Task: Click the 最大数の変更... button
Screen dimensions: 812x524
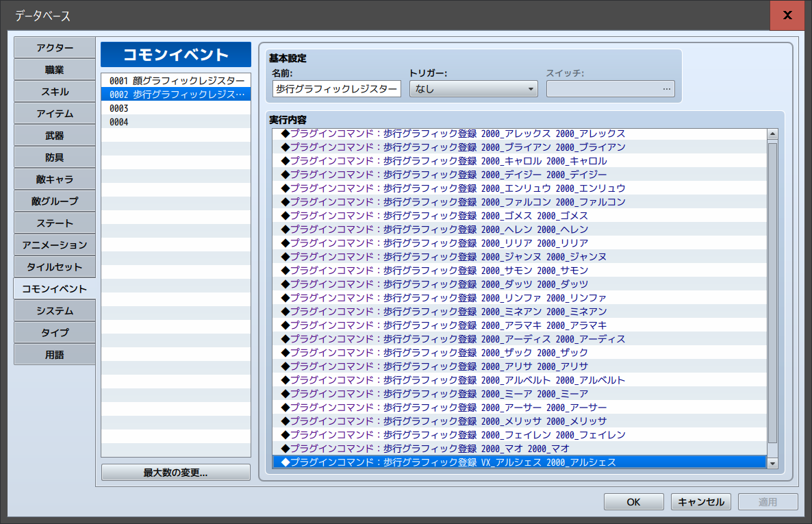Action: pyautogui.click(x=176, y=473)
